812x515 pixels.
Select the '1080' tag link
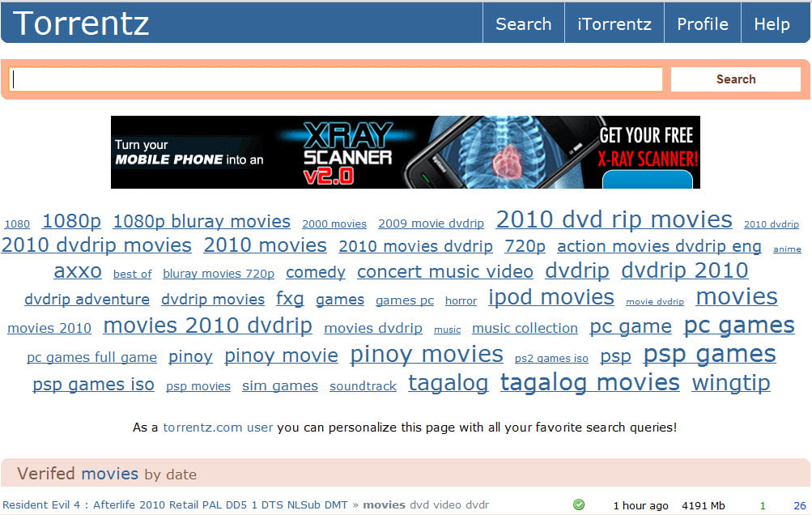click(x=17, y=223)
